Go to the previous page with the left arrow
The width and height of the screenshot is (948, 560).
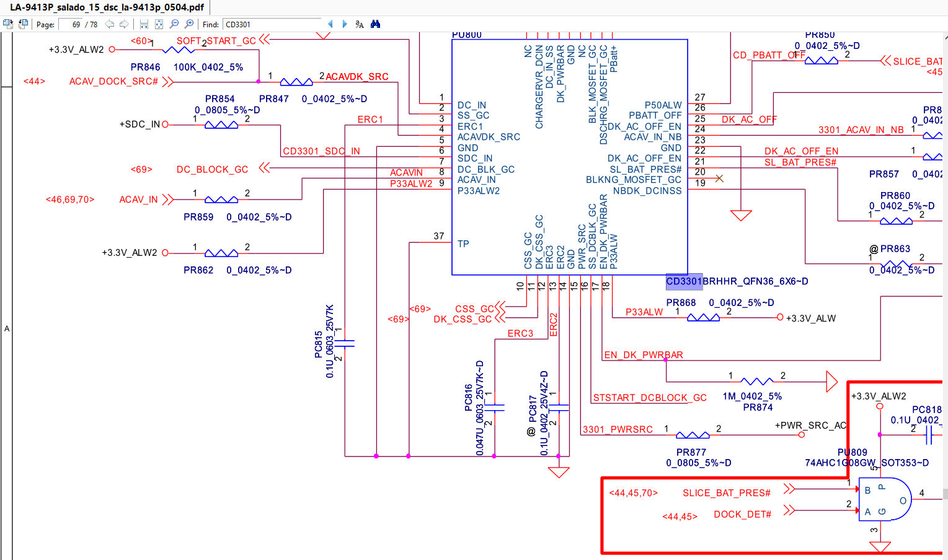pos(110,24)
